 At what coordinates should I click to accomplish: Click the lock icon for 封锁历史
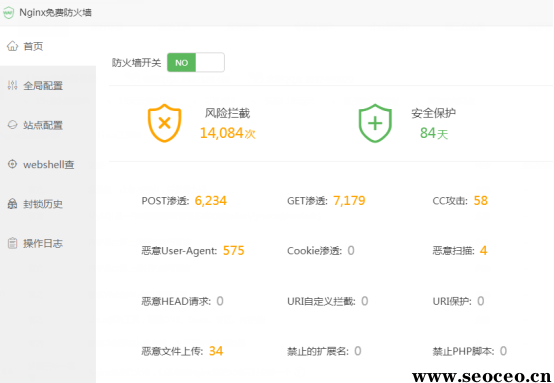click(x=12, y=204)
